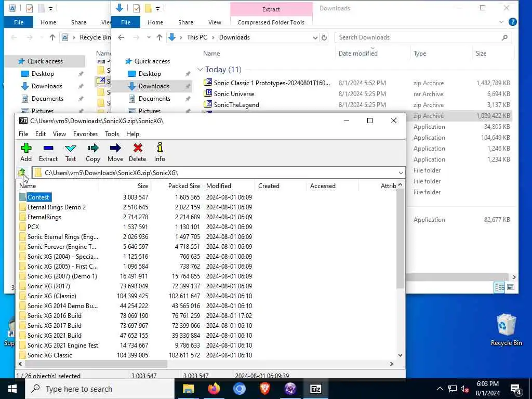Go back in the Downloads window

pyautogui.click(x=121, y=37)
